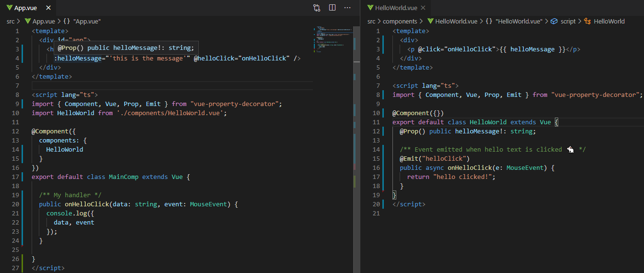
Task: Click MouseEvent type in HelloWorld.vue line 16
Action: point(525,167)
